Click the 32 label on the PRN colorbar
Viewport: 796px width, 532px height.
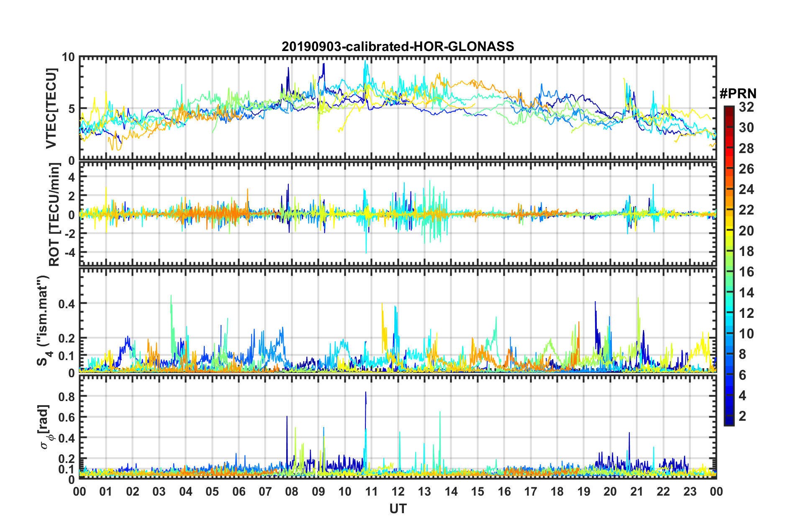(746, 107)
